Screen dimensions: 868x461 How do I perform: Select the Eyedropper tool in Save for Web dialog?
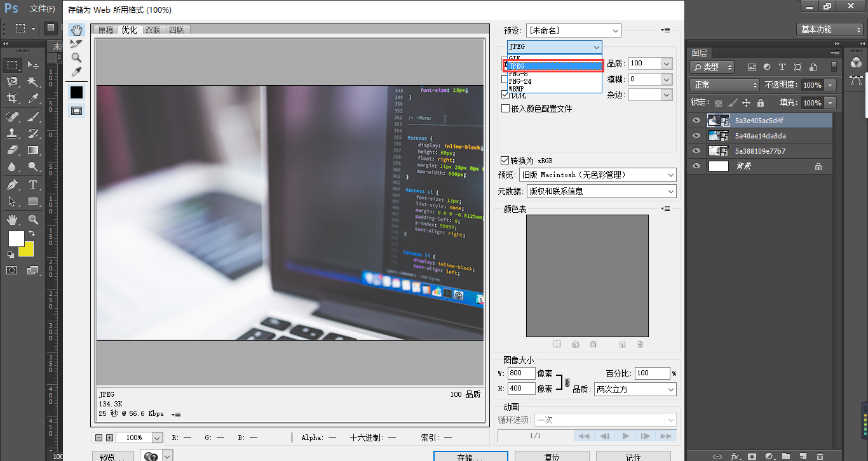(76, 72)
